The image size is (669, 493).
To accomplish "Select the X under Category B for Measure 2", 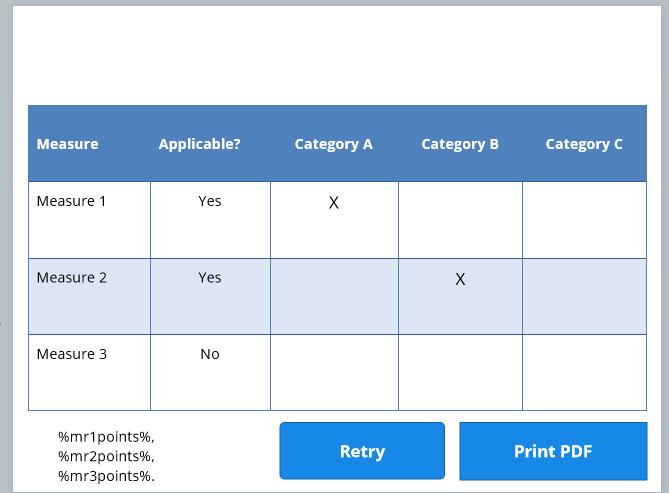I will 460,280.
